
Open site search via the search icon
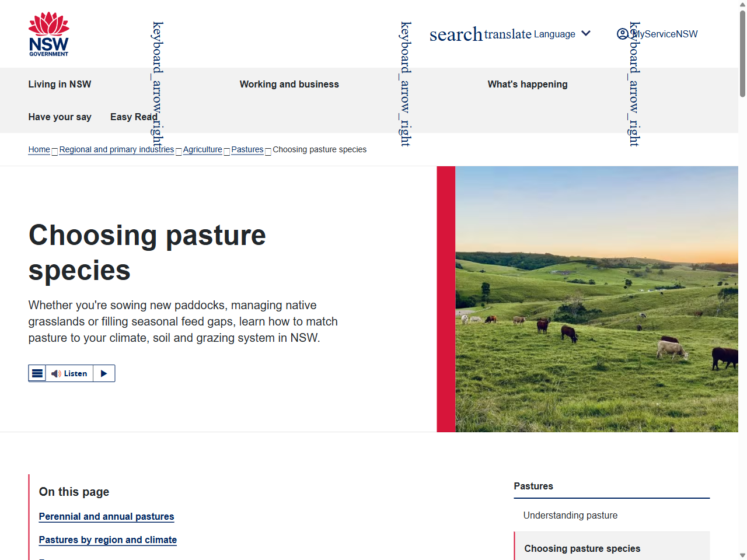[456, 34]
